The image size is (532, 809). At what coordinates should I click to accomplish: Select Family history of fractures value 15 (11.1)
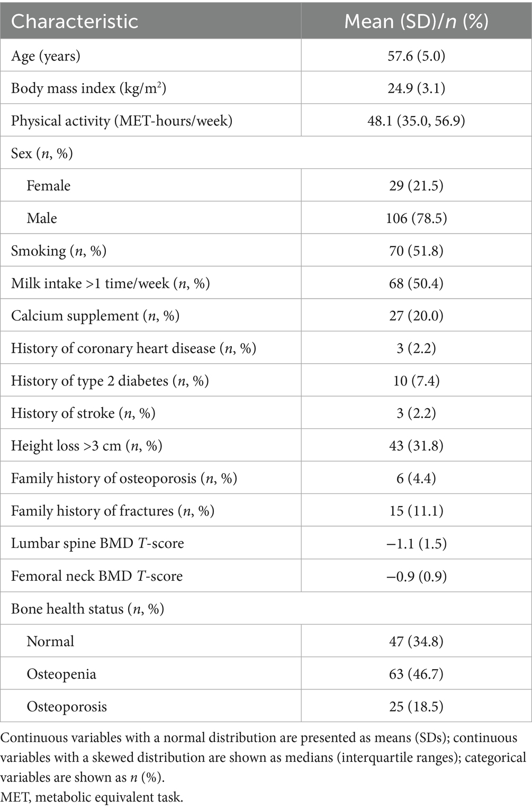416,511
